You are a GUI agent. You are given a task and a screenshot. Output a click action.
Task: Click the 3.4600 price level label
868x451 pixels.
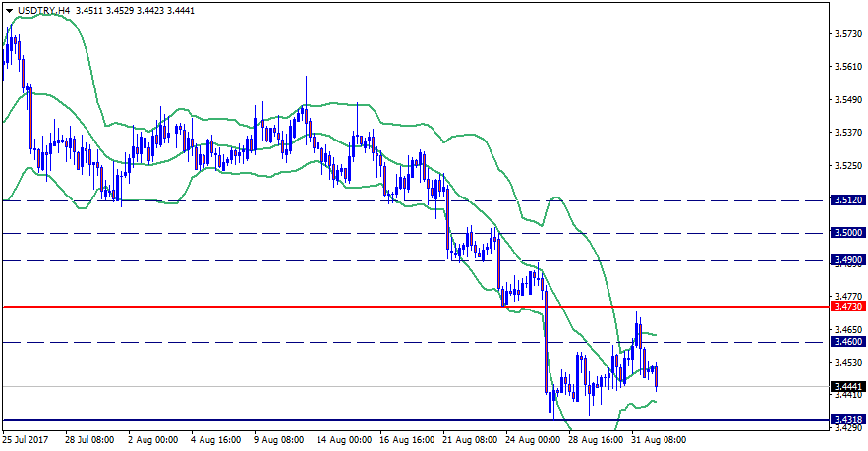point(846,342)
